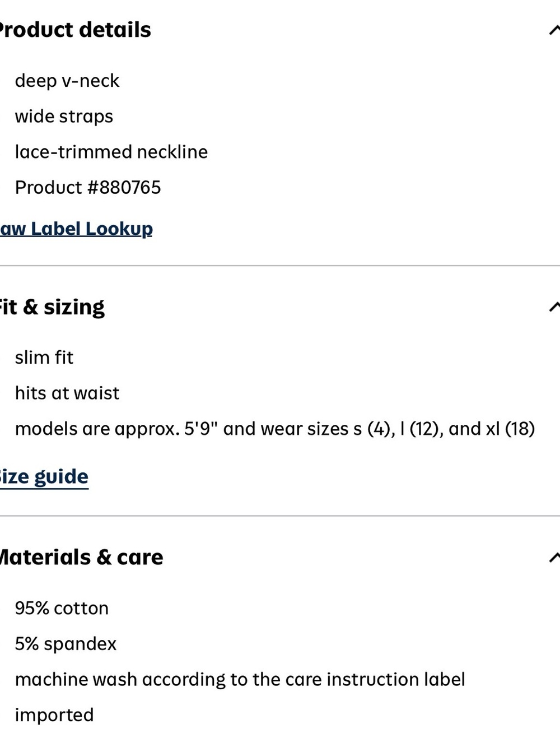The width and height of the screenshot is (560, 747).
Task: Click the machine wash care instruction text
Action: coord(240,679)
